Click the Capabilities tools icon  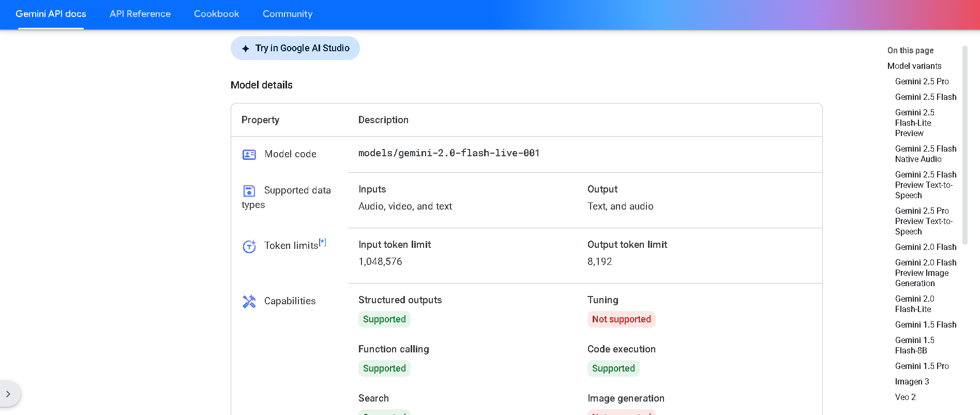(249, 302)
